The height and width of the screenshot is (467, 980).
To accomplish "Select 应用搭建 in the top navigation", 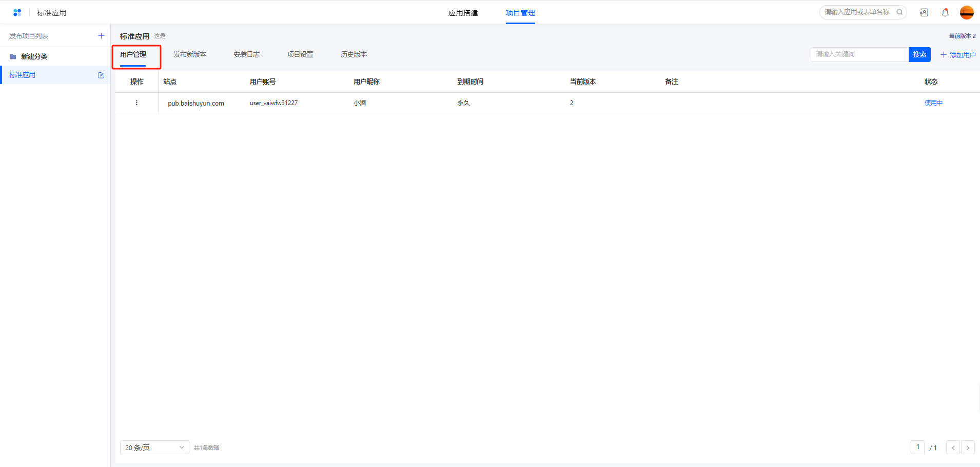I will click(x=463, y=13).
